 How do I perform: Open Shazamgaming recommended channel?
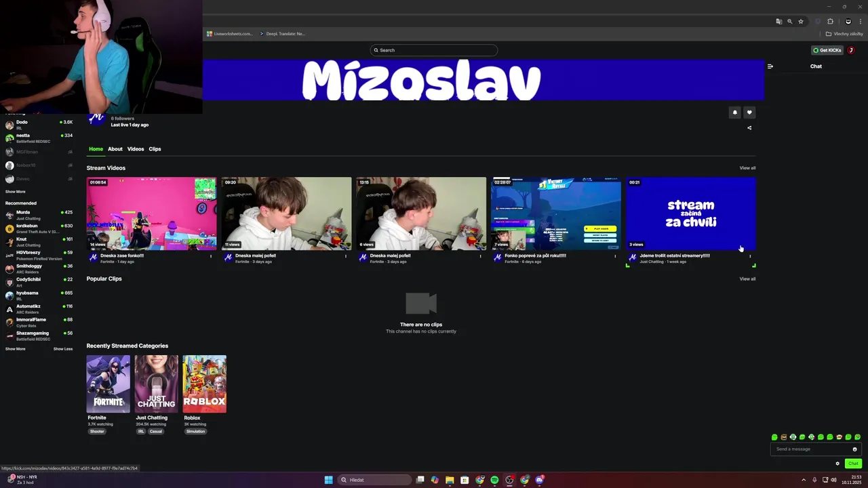[39, 335]
